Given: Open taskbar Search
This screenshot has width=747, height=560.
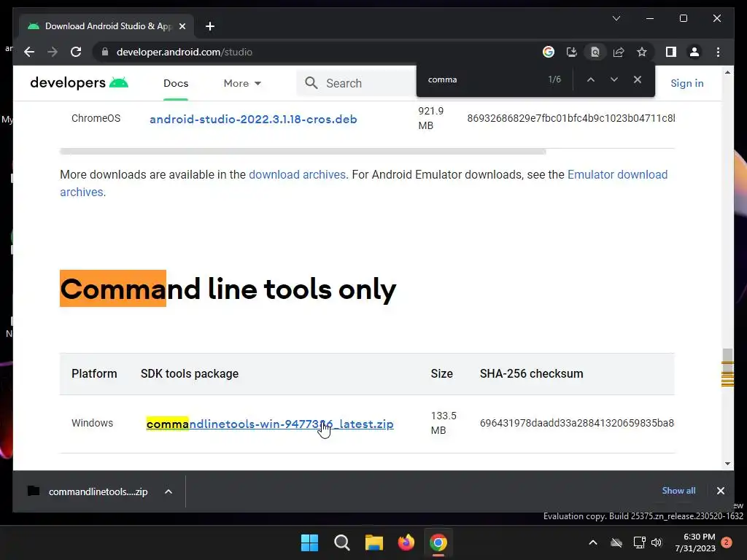Looking at the screenshot, I should 341,542.
